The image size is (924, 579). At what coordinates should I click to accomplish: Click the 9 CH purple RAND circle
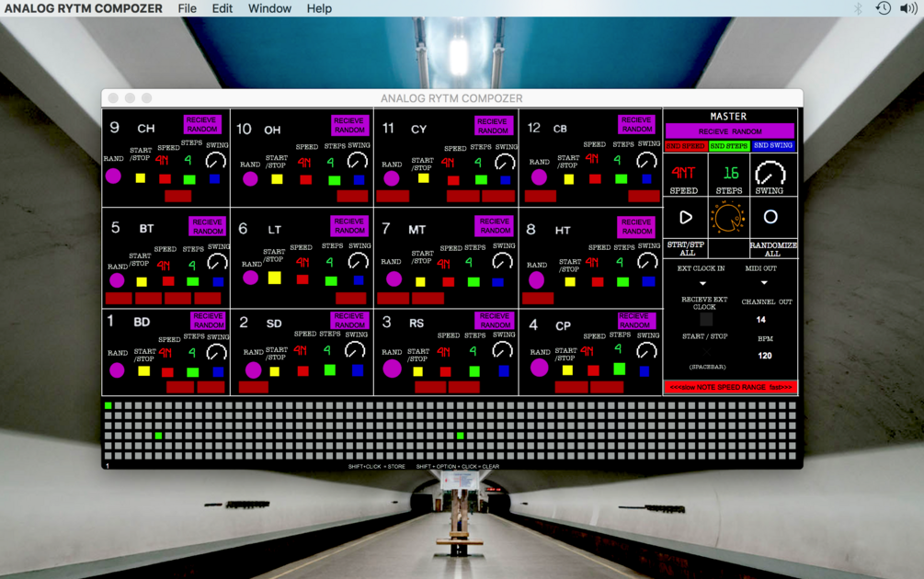pyautogui.click(x=113, y=176)
